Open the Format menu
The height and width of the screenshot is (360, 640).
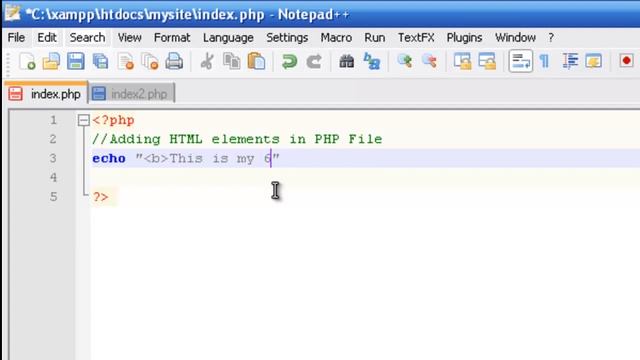[172, 38]
